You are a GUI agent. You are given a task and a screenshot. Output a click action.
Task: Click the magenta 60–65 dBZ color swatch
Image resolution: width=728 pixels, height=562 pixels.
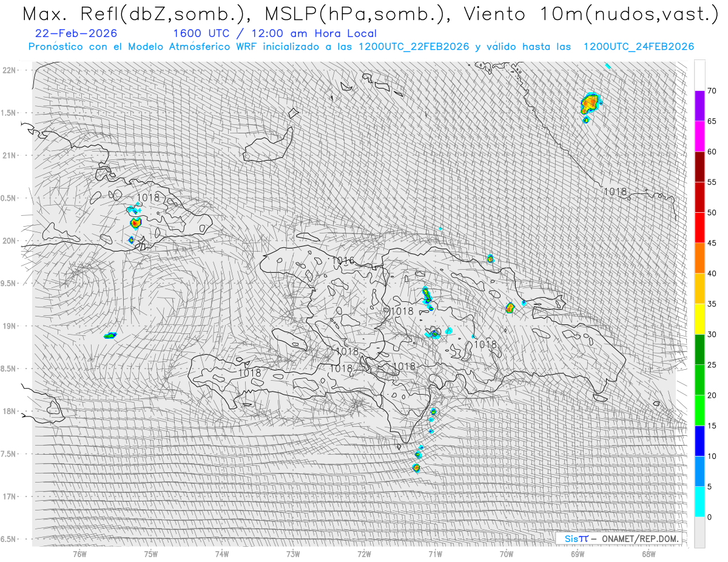pos(699,136)
